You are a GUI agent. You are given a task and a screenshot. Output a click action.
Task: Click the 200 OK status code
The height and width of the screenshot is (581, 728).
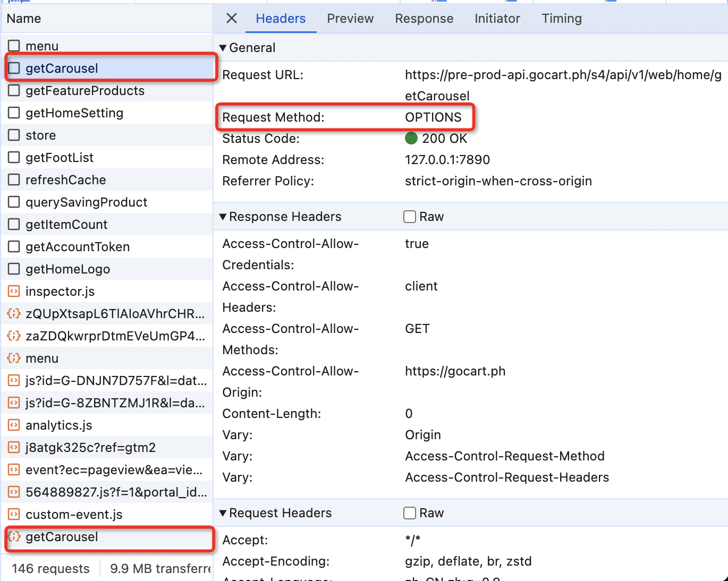pos(444,139)
